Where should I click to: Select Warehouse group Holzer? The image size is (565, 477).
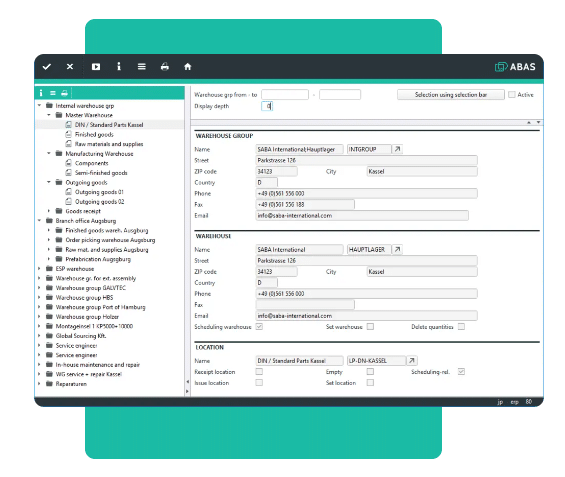[x=87, y=317]
